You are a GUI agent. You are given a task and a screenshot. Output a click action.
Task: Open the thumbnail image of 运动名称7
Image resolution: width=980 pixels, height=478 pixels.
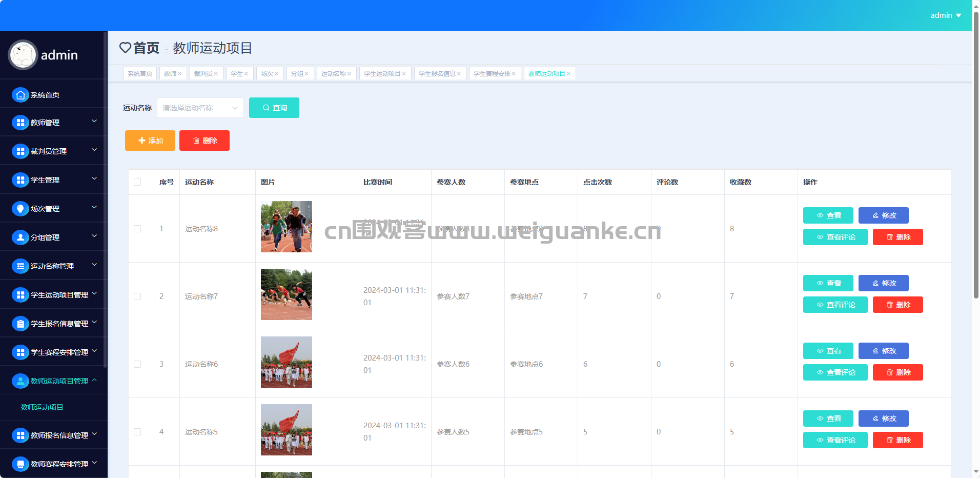click(287, 294)
